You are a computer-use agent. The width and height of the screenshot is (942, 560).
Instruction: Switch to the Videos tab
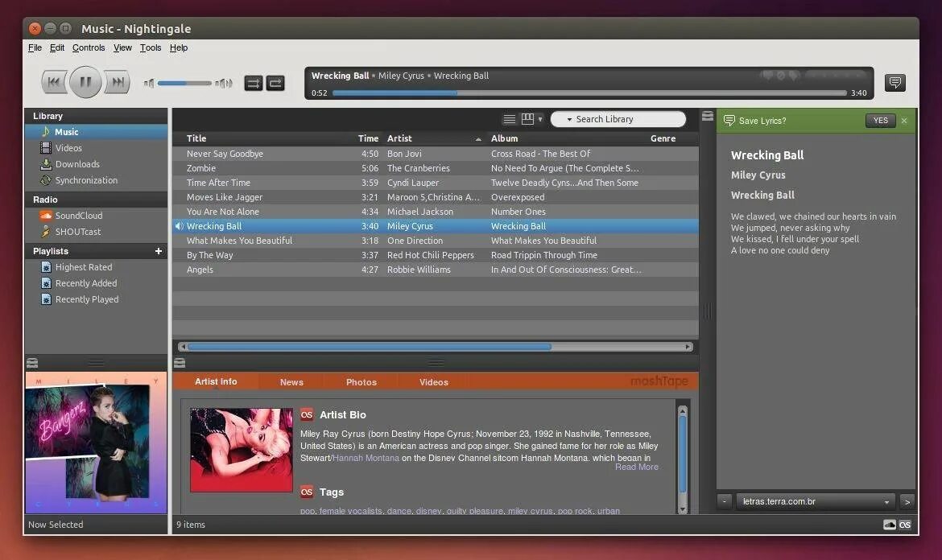pyautogui.click(x=434, y=381)
